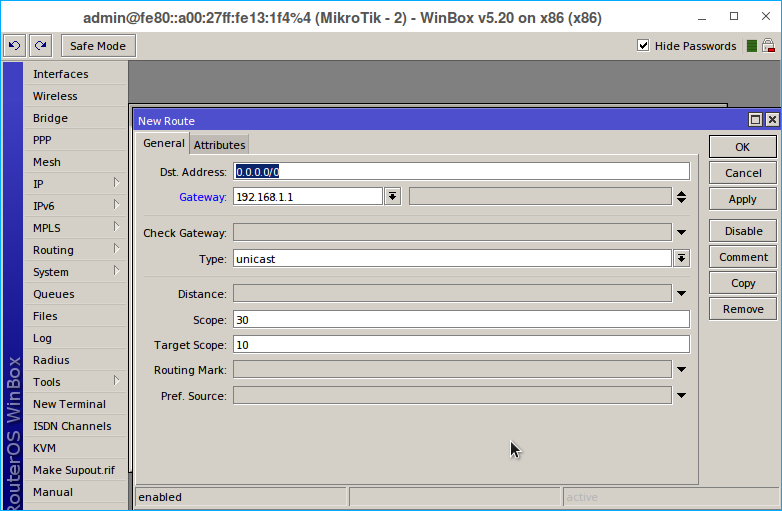This screenshot has width=782, height=511.
Task: Open the Radius menu item
Action: point(76,360)
